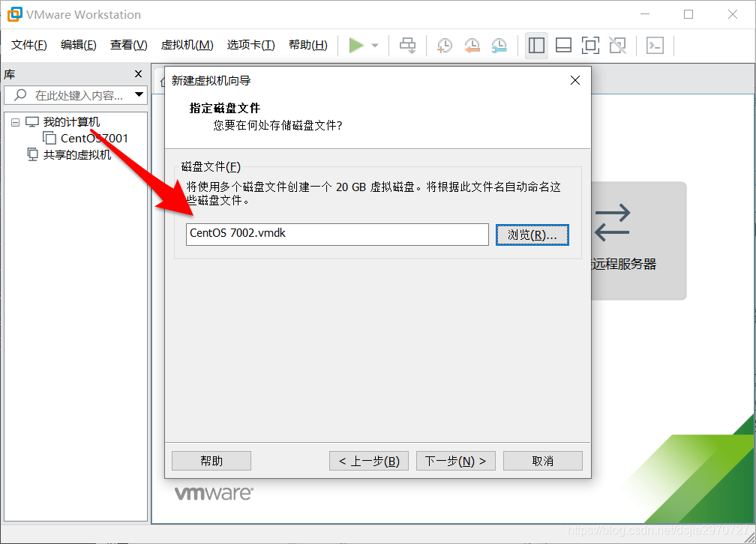This screenshot has width=756, height=544.
Task: Select the CentOS7001 virtual machine
Action: [94, 139]
